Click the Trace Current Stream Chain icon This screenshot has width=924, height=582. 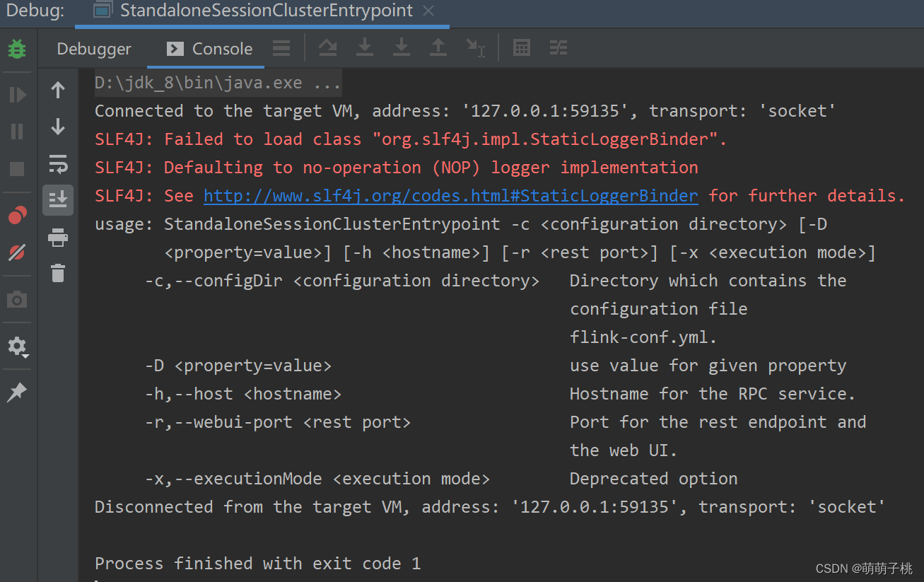(x=559, y=48)
